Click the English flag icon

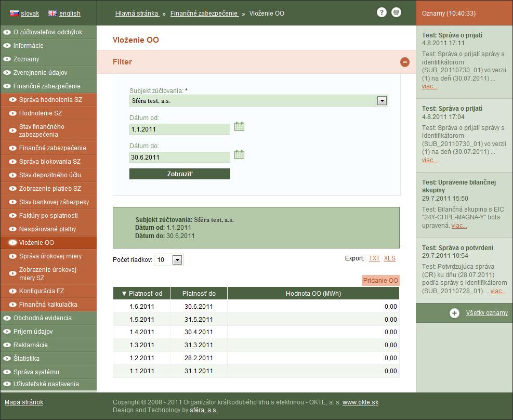[x=52, y=14]
